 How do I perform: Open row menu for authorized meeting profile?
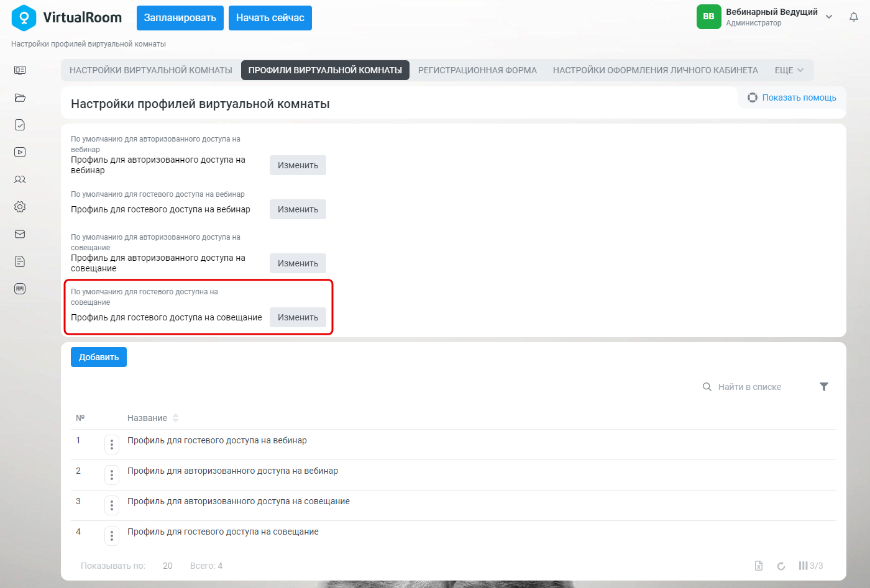[x=112, y=505]
